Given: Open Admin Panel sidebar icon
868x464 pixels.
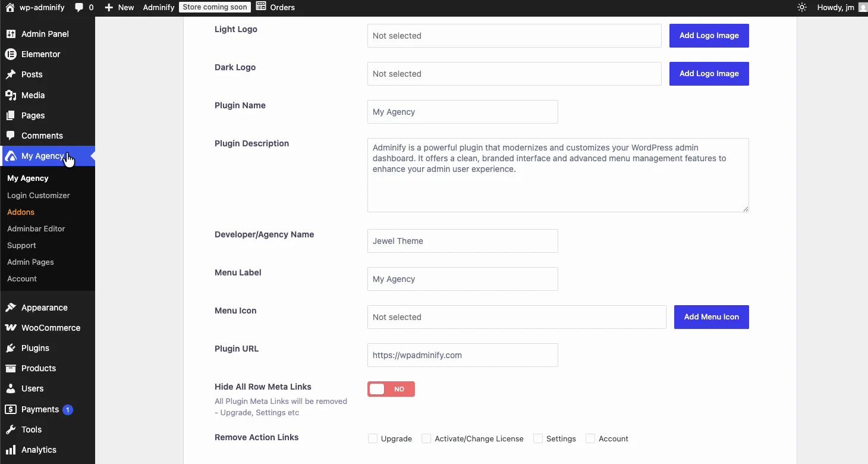Looking at the screenshot, I should 11,34.
